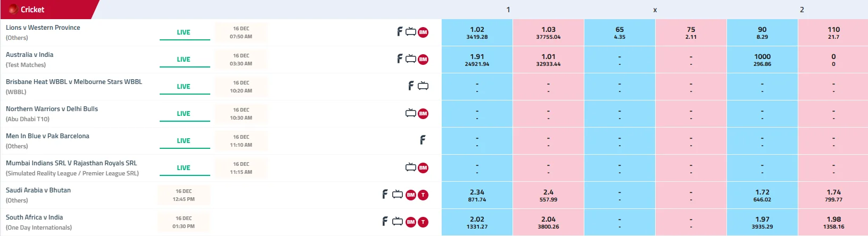868x236 pixels.
Task: Open South Africa v India match
Action: pyautogui.click(x=35, y=217)
